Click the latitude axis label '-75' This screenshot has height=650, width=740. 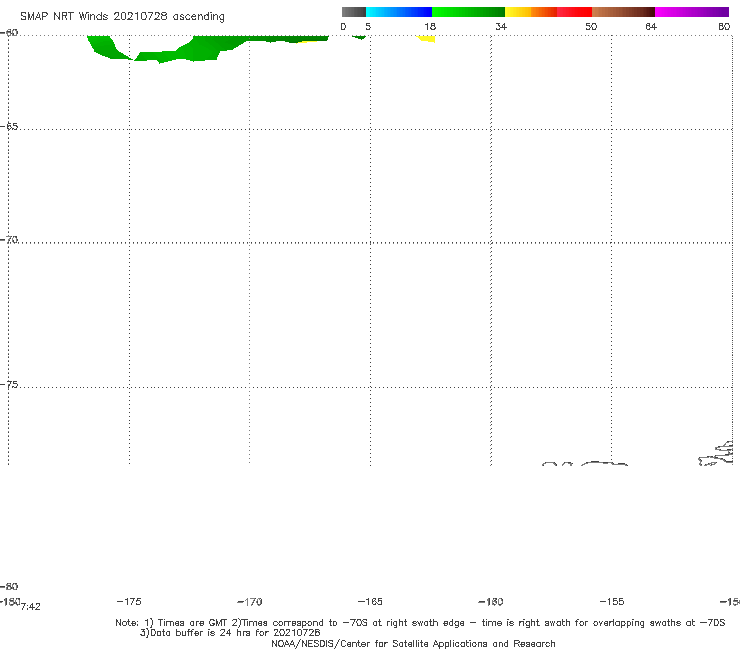click(9, 385)
